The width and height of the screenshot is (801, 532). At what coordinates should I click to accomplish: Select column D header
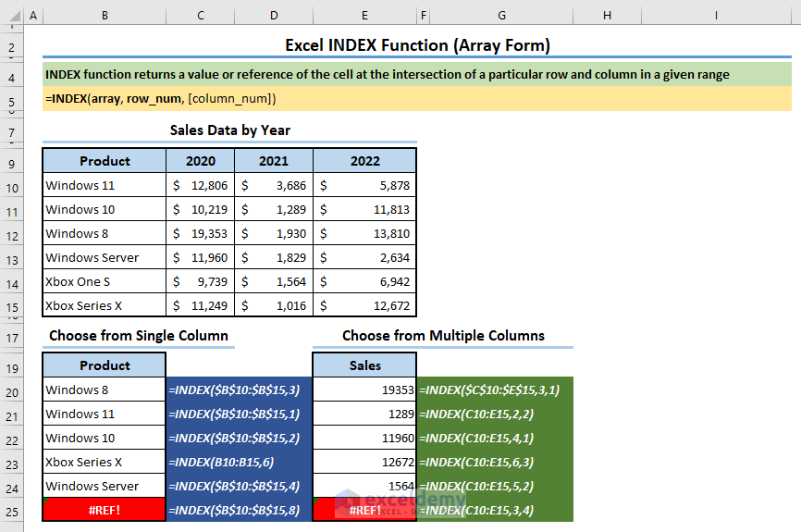(x=274, y=16)
